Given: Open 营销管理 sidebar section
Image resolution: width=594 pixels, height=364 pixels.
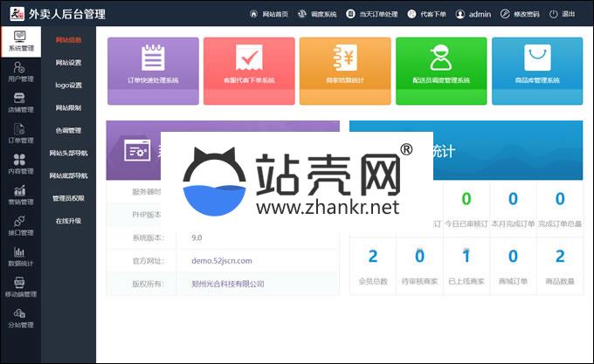Looking at the screenshot, I should coord(20,195).
